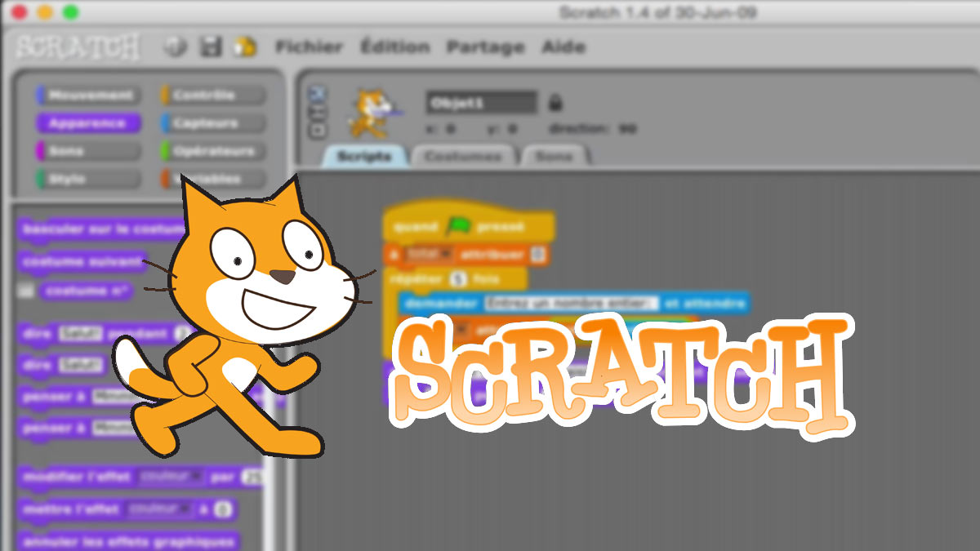
Task: Select the Capteurs block category
Action: (213, 123)
